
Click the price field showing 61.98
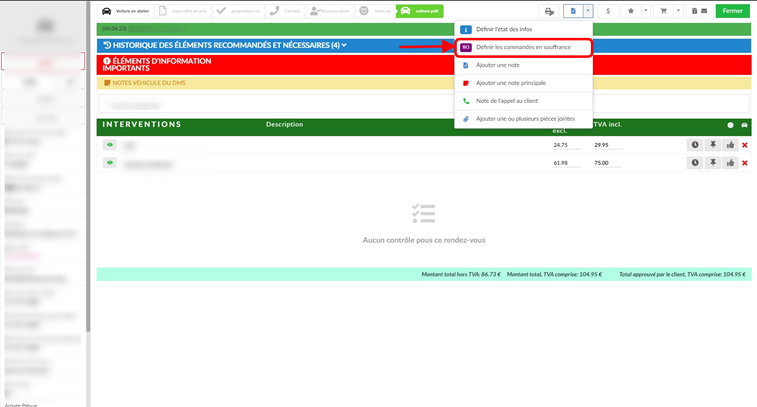click(x=567, y=163)
